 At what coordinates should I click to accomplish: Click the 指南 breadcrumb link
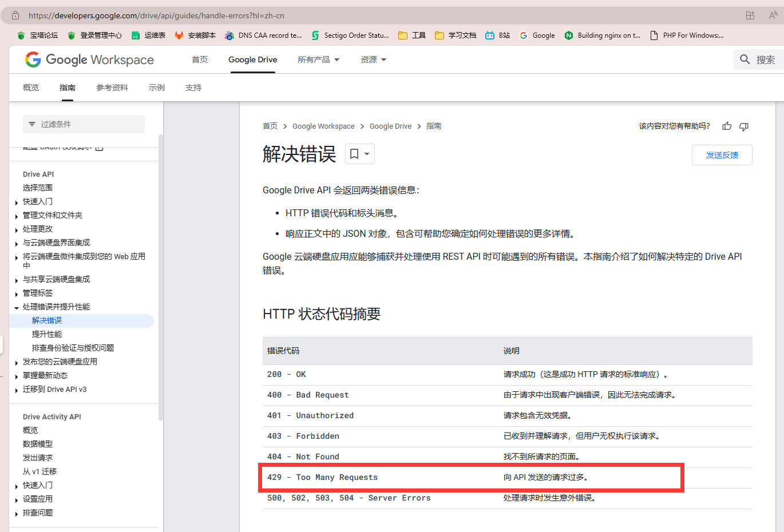pyautogui.click(x=434, y=126)
